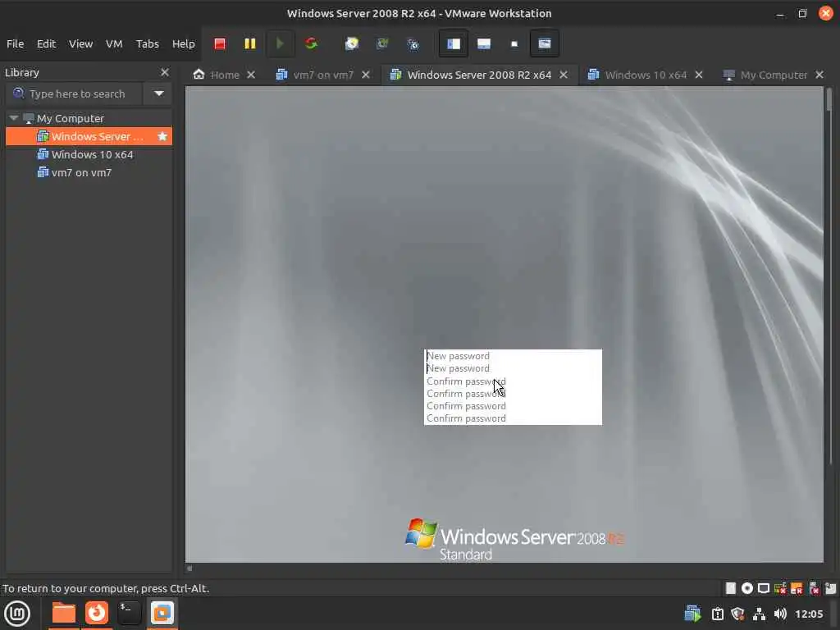
Task: Click the VMware tray icon in system tray
Action: 692,614
